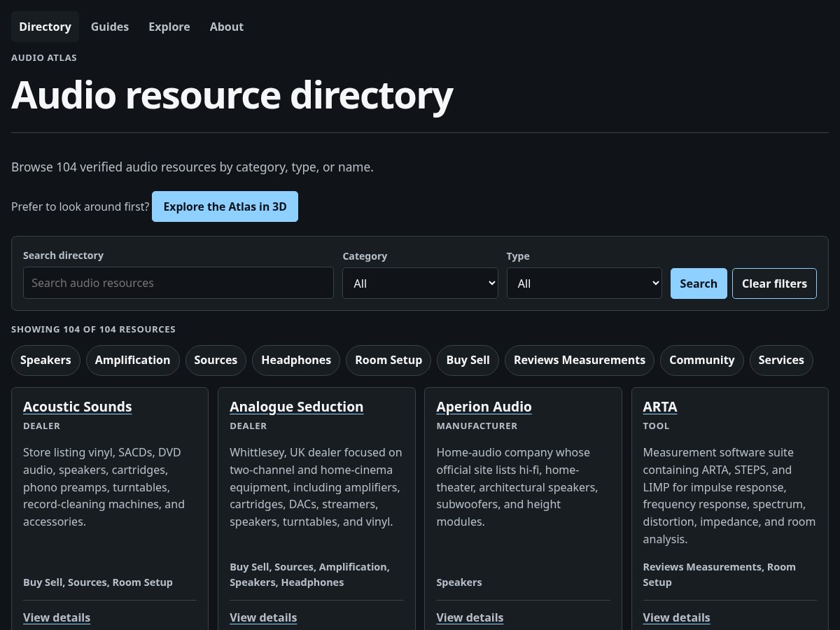View details for Acoustic Sounds
Image resolution: width=840 pixels, height=630 pixels.
[x=57, y=617]
